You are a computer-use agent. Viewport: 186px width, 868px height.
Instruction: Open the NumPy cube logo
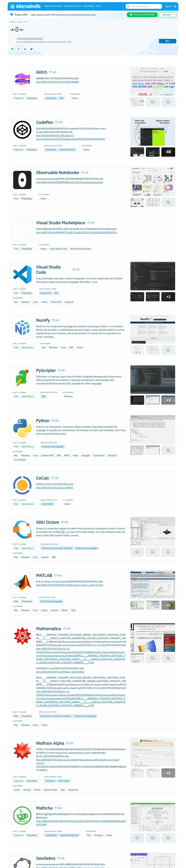pyautogui.click(x=22, y=328)
